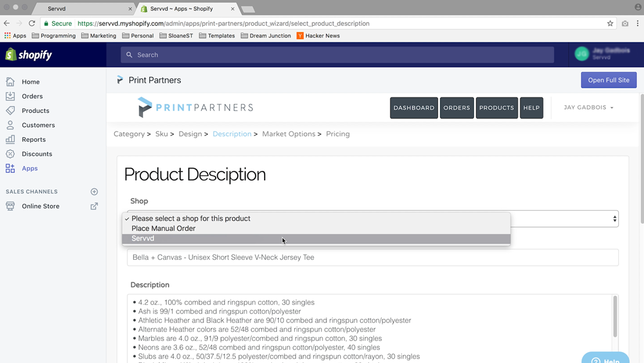The height and width of the screenshot is (363, 644).
Task: Select Servvd shop option
Action: tap(316, 239)
